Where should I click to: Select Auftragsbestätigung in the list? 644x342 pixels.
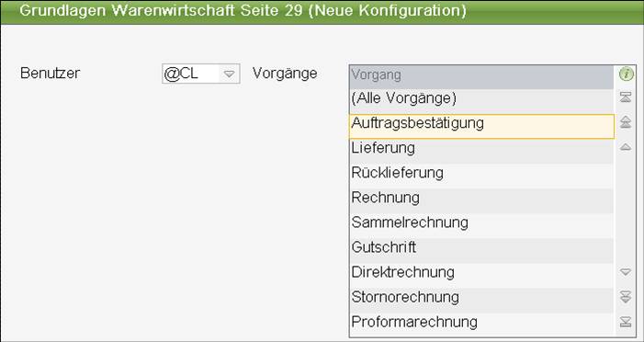(481, 127)
